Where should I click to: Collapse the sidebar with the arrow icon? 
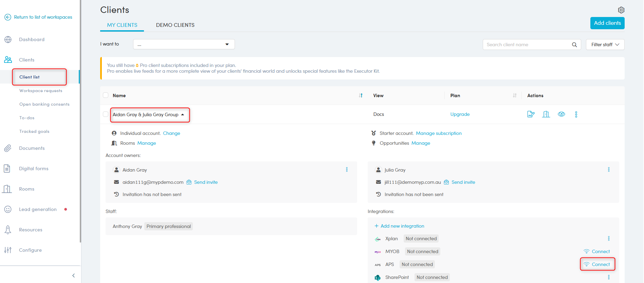(x=74, y=276)
